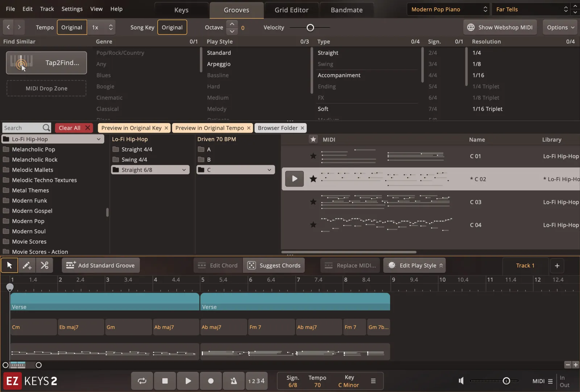
Task: Expand folder C dropdown
Action: (x=269, y=170)
